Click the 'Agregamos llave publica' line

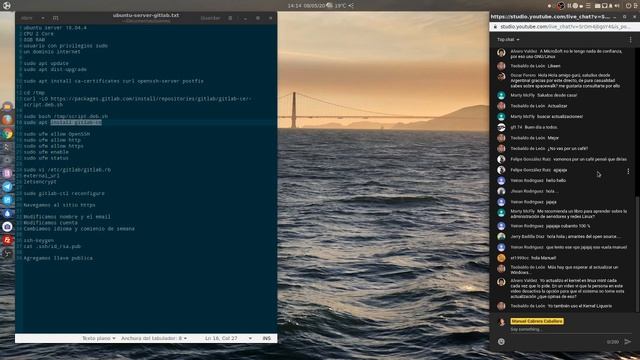click(x=58, y=258)
